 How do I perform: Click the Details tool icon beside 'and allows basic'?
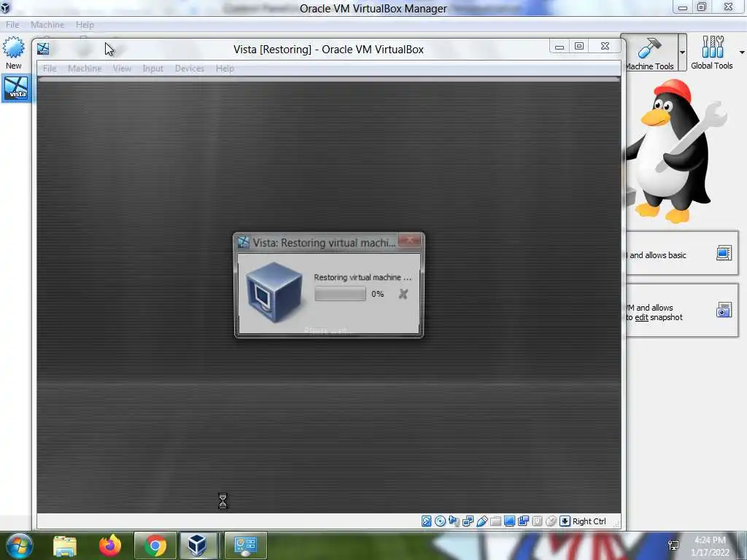pyautogui.click(x=724, y=253)
